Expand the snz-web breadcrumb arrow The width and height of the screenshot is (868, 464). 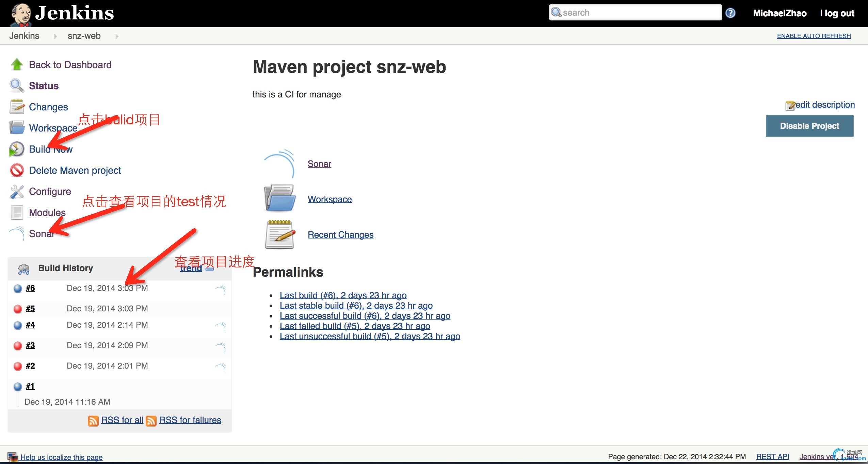tap(117, 36)
